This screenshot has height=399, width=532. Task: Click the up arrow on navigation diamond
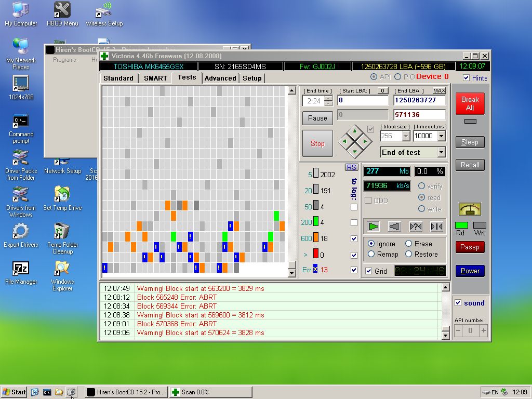pos(355,131)
